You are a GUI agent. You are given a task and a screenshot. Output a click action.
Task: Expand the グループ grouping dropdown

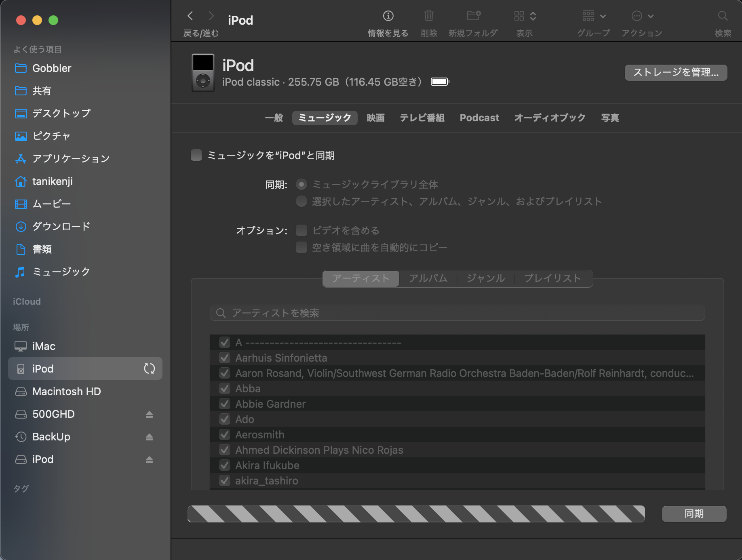594,16
